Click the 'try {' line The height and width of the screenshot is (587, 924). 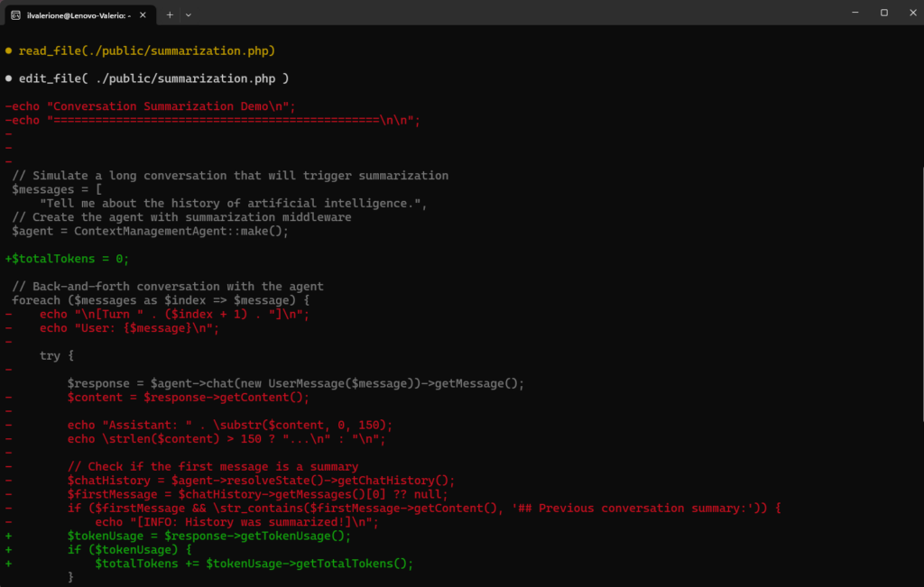tap(57, 355)
